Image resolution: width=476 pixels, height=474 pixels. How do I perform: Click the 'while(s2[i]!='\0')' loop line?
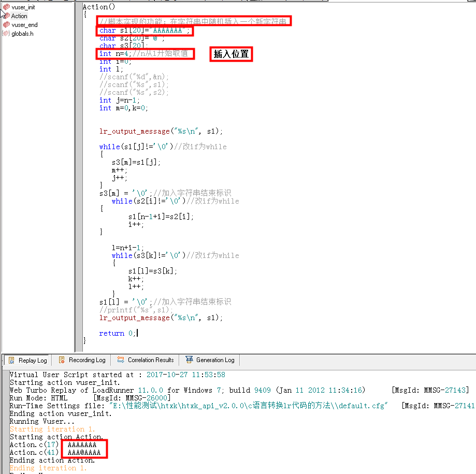(x=175, y=201)
